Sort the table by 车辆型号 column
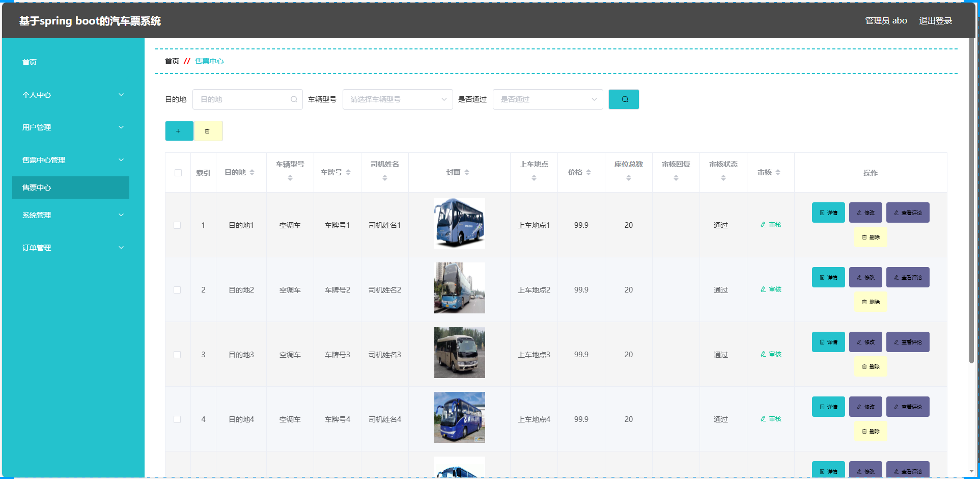This screenshot has height=479, width=980. coord(290,178)
